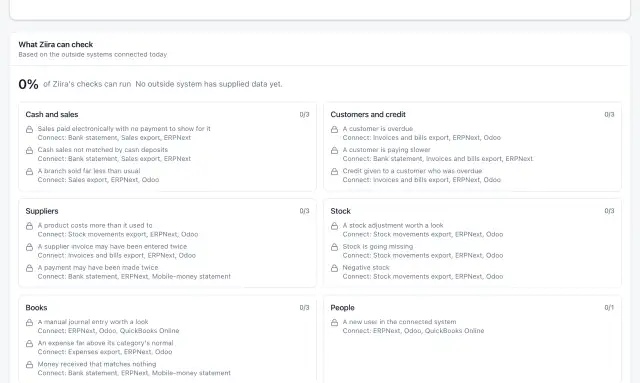
Task: Click lock icon next to 'An expense far above'
Action: click(29, 344)
